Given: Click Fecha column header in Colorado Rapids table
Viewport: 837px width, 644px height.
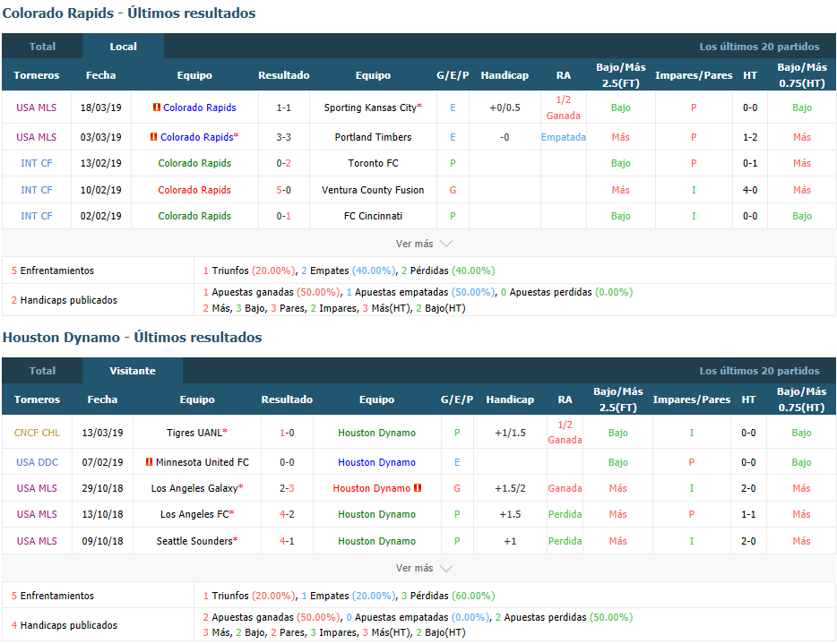Looking at the screenshot, I should (x=101, y=75).
